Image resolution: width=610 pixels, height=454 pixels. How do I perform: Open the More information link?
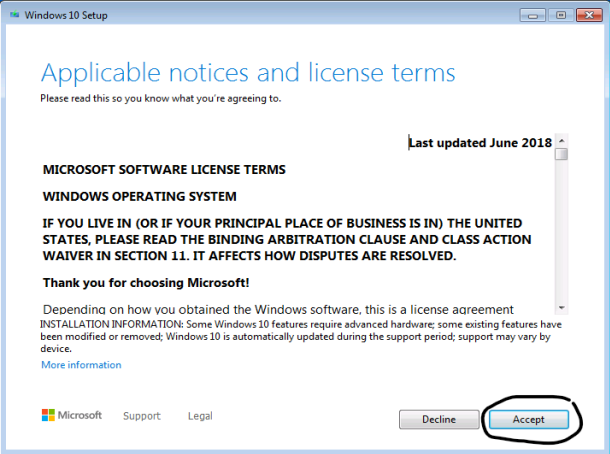coord(81,365)
